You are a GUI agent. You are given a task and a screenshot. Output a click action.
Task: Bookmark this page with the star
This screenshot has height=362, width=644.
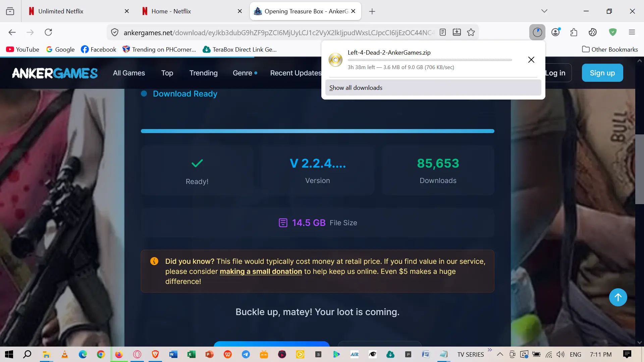tap(471, 32)
